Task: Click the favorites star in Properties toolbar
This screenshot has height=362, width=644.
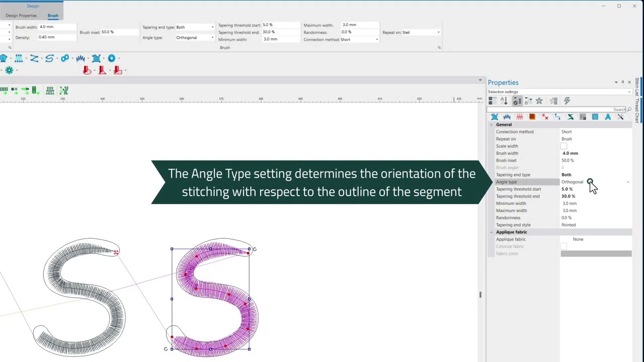Action: 539,101
